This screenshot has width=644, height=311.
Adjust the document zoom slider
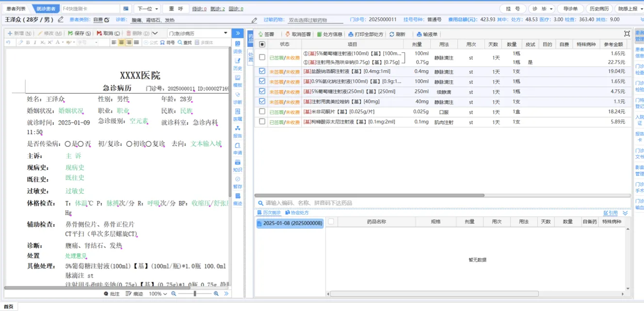[195, 294]
